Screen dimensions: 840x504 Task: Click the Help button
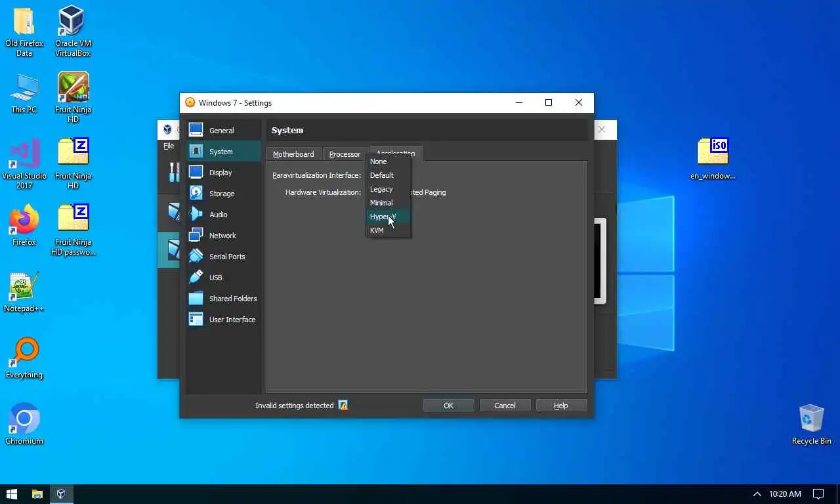(x=561, y=406)
